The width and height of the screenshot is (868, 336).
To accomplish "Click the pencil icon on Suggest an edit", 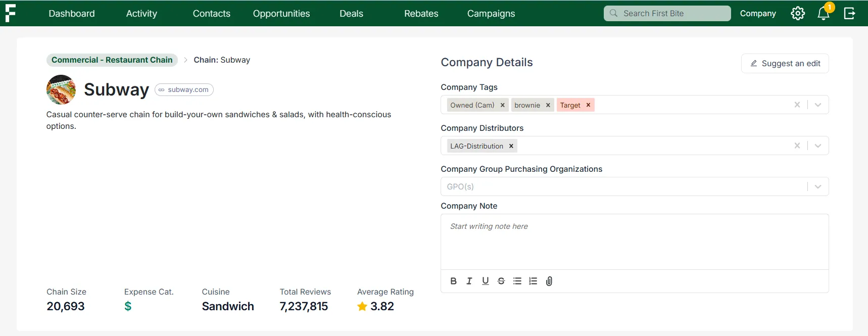I will tap(754, 63).
